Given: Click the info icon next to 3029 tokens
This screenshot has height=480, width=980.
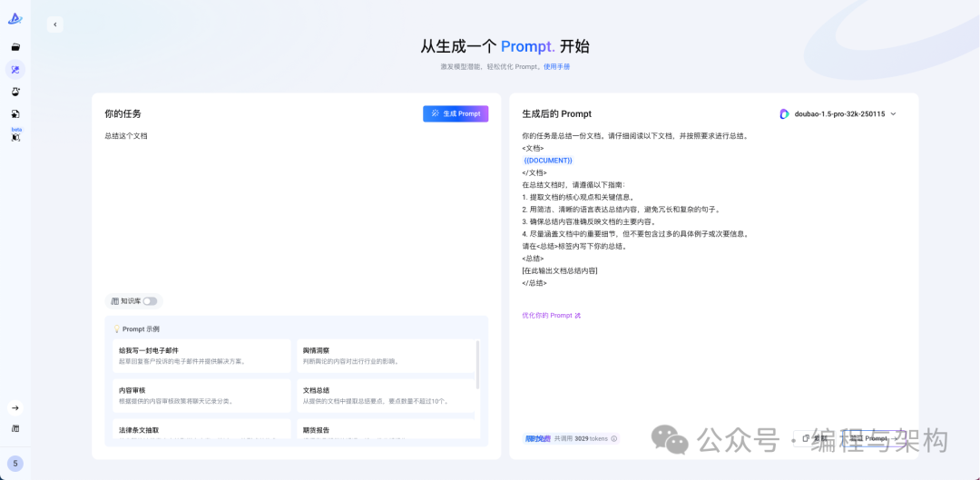Looking at the screenshot, I should pyautogui.click(x=613, y=439).
